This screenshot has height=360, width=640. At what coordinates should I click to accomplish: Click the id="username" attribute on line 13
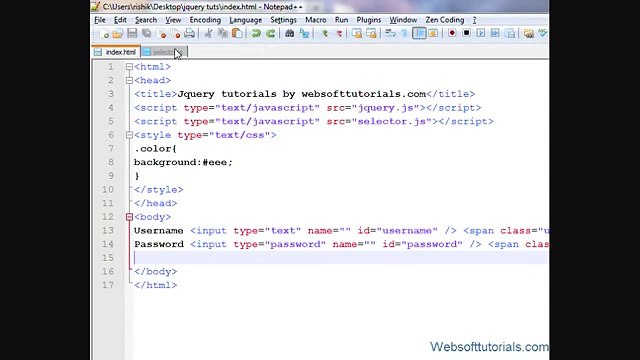tap(398, 231)
